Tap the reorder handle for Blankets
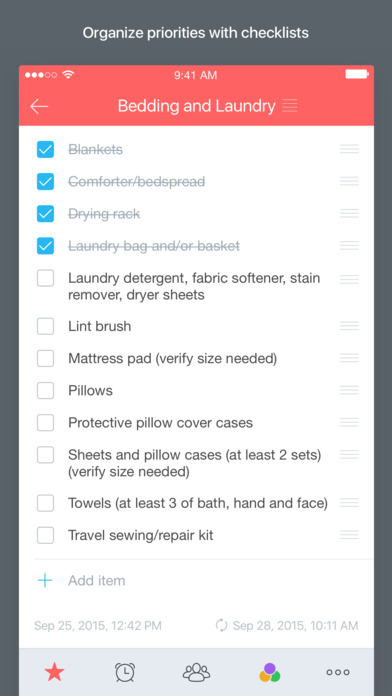This screenshot has height=696, width=392. click(349, 149)
